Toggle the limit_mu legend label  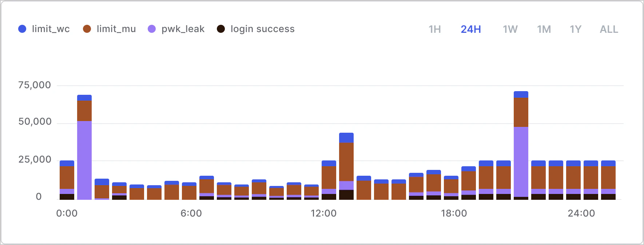[x=116, y=29]
